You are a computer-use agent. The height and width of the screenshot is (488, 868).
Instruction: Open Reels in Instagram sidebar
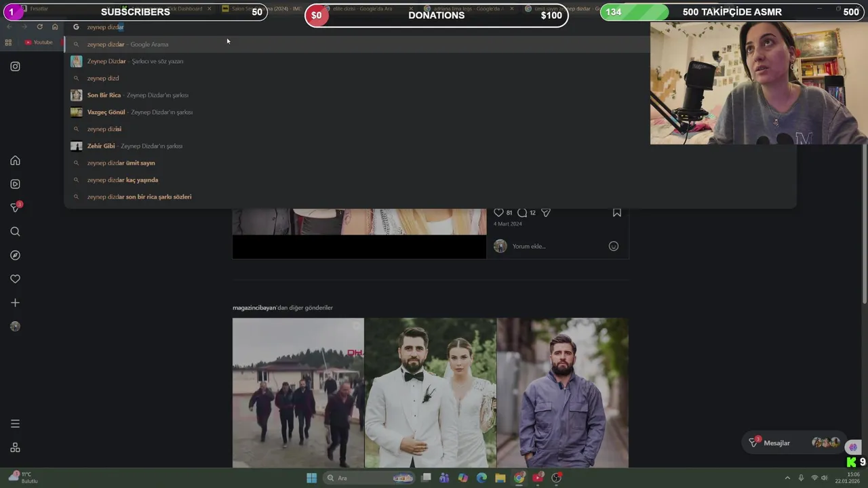coord(15,184)
